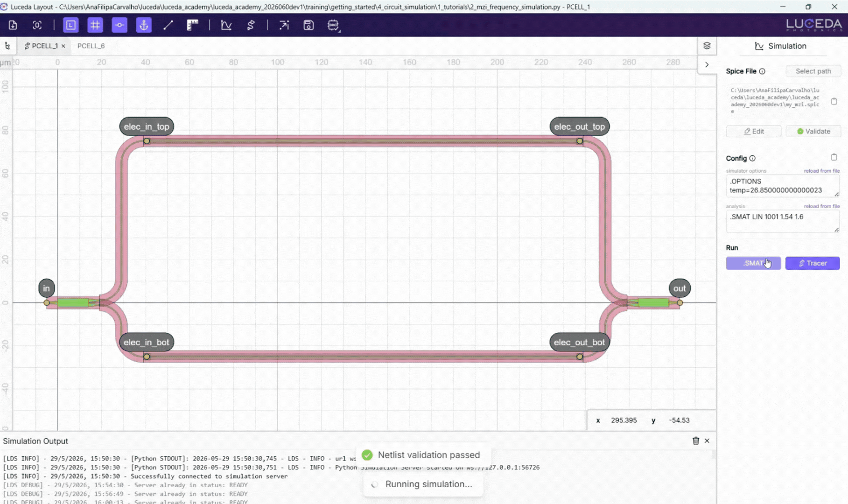Click the 'out' port label
Image resolution: width=848 pixels, height=504 pixels.
[680, 288]
